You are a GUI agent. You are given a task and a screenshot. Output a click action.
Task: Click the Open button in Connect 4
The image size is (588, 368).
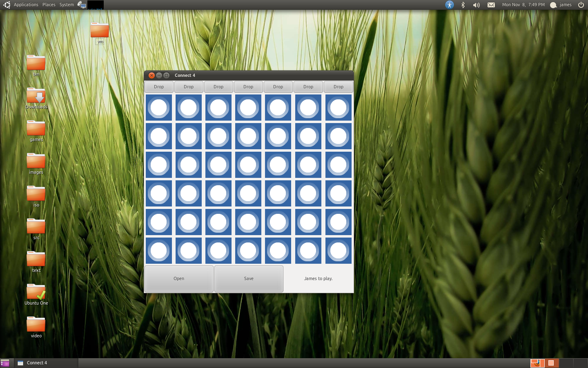179,279
